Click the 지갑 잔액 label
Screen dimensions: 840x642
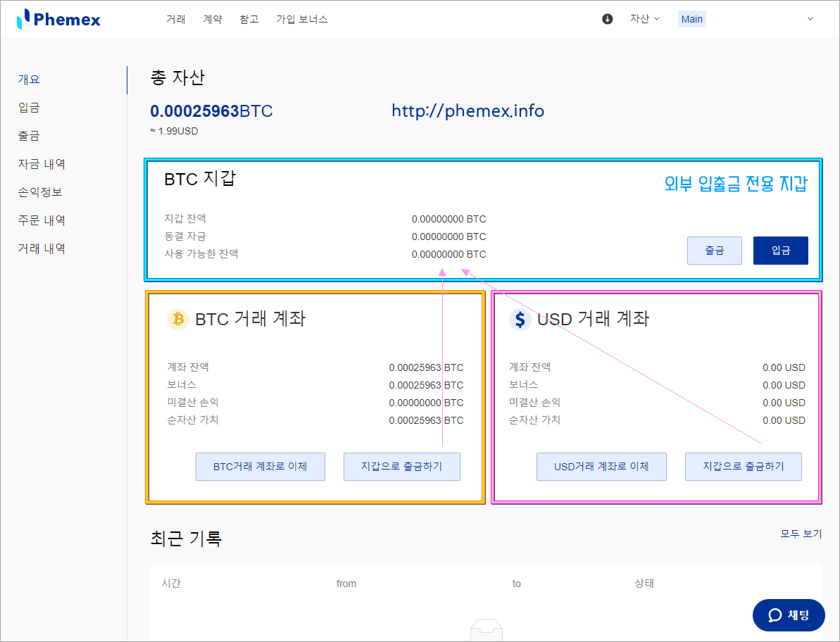click(185, 218)
